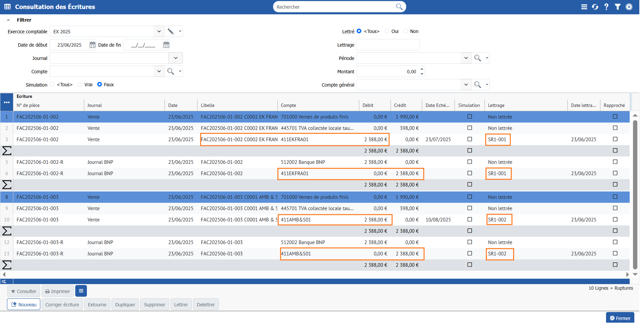Image resolution: width=644 pixels, height=327 pixels.
Task: Click the Nouveau button
Action: click(24, 305)
